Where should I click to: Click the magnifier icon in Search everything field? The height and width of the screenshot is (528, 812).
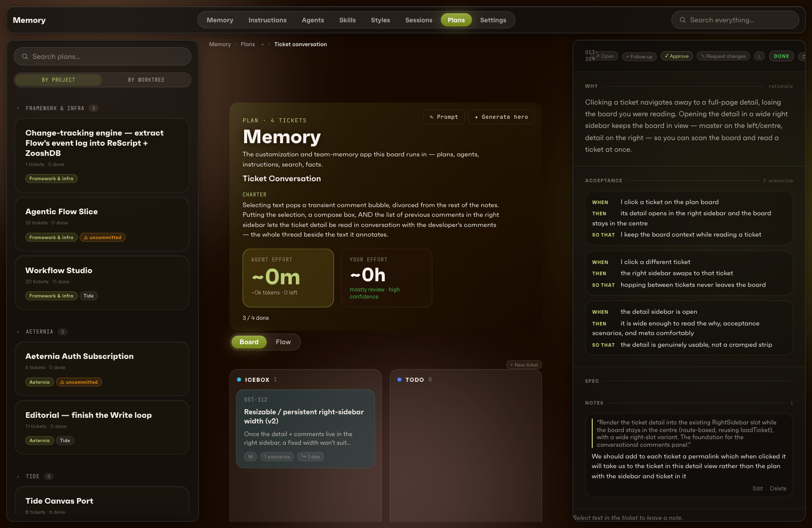pos(683,20)
